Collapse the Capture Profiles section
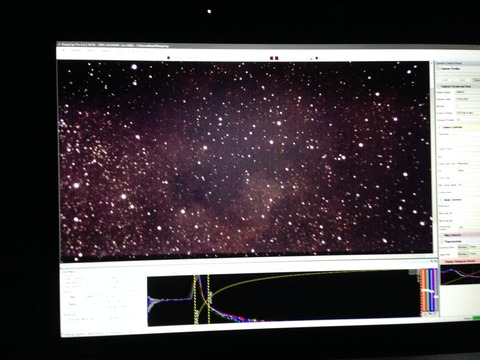The image size is (480, 360). 439,69
